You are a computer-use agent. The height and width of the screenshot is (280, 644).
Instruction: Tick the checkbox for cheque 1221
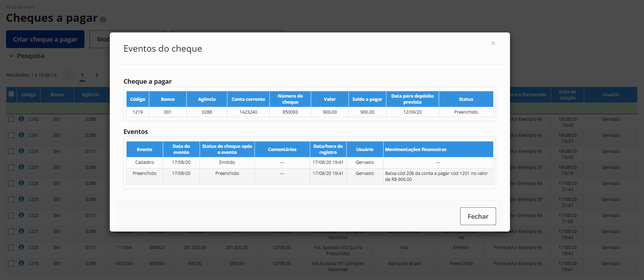[11, 232]
